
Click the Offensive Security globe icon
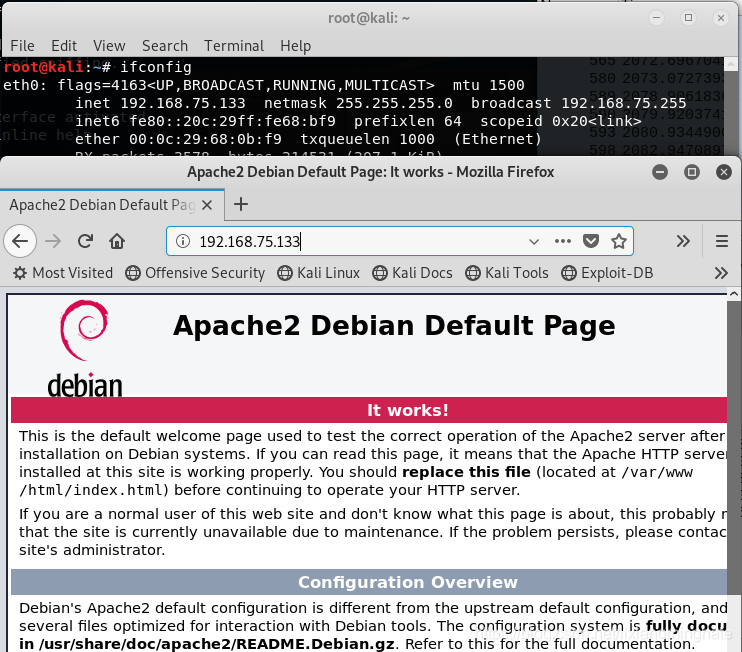[x=132, y=273]
